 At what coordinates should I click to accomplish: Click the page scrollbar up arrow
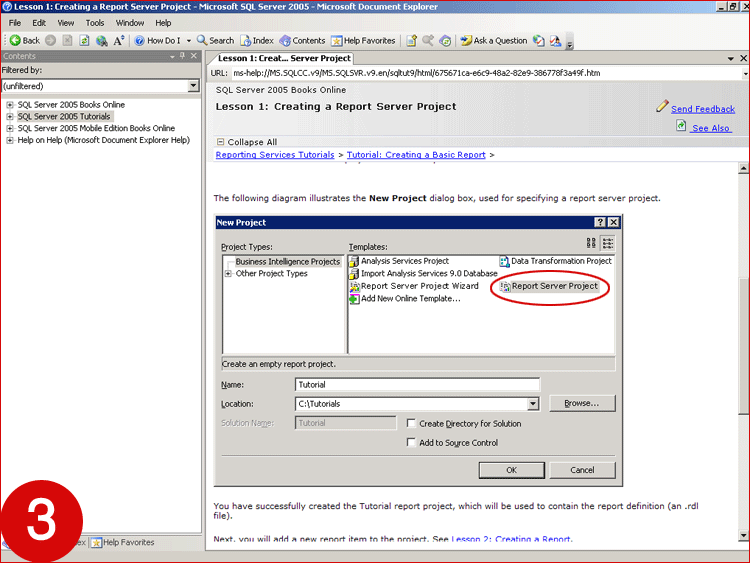(x=743, y=168)
